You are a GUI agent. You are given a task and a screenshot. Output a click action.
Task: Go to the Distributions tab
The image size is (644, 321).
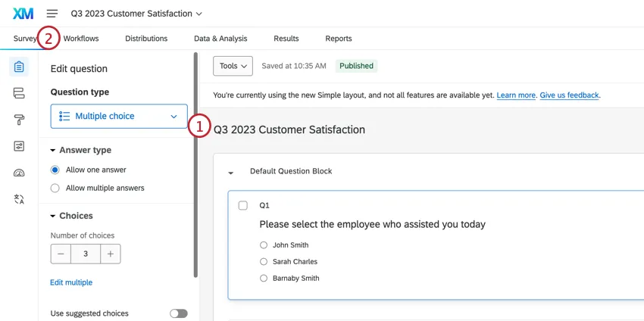146,39
